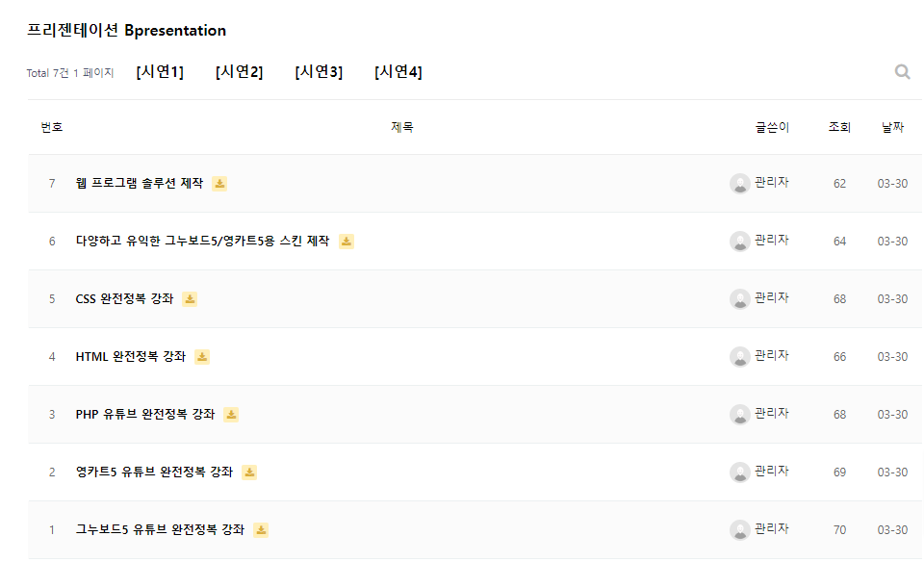
Task: Click download icon beside 그누보드5/영카트5용 스킨 제작
Action: tap(346, 242)
